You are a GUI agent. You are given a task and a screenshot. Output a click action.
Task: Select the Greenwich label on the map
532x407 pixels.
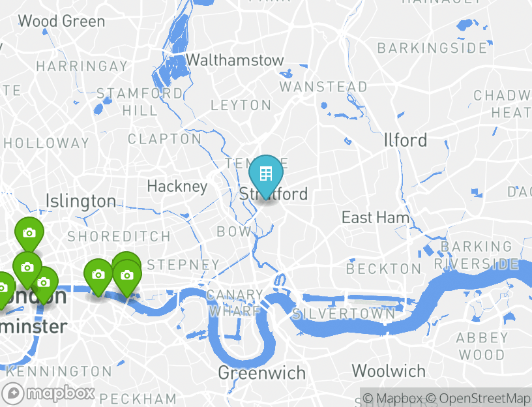coord(262,373)
